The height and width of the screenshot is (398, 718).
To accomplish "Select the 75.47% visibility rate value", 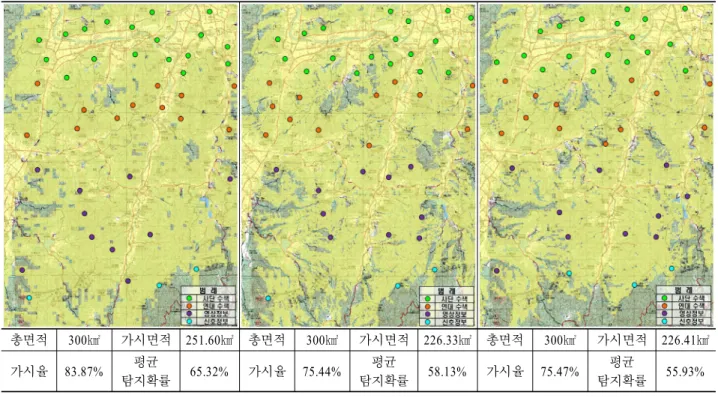I will coord(560,371).
